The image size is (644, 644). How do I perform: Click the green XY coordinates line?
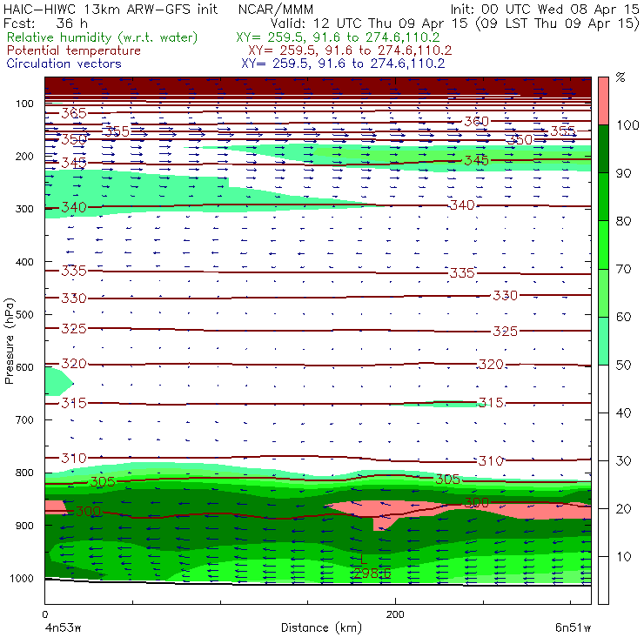click(338, 37)
